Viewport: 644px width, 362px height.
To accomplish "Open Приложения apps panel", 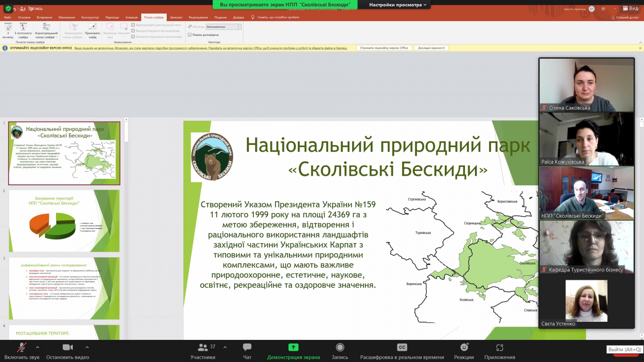I will pos(500,351).
